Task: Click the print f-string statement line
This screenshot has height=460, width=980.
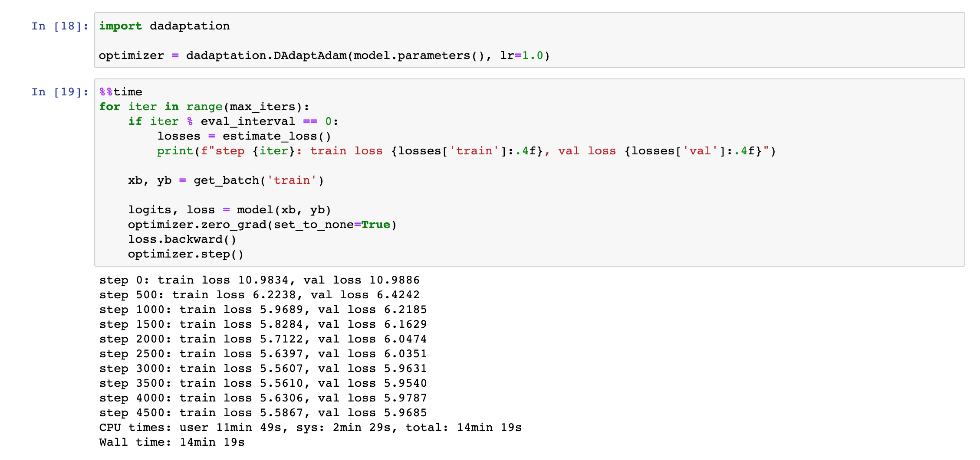Action: [x=467, y=151]
